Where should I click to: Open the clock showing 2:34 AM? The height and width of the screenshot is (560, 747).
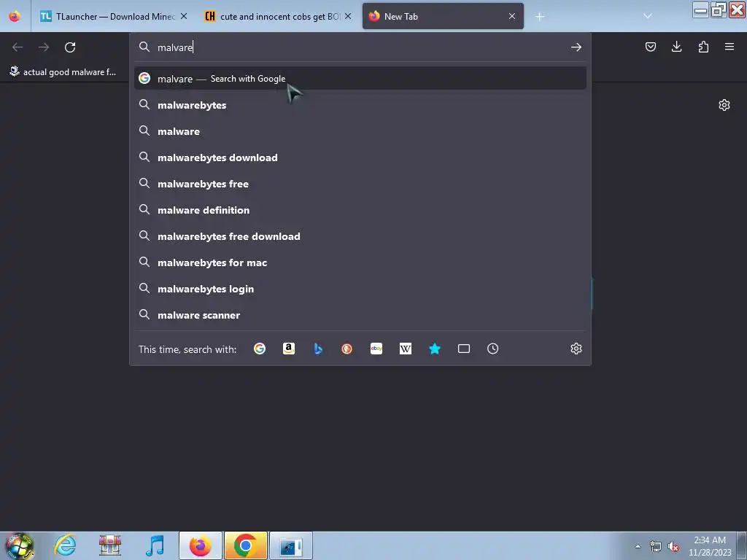coord(709,546)
